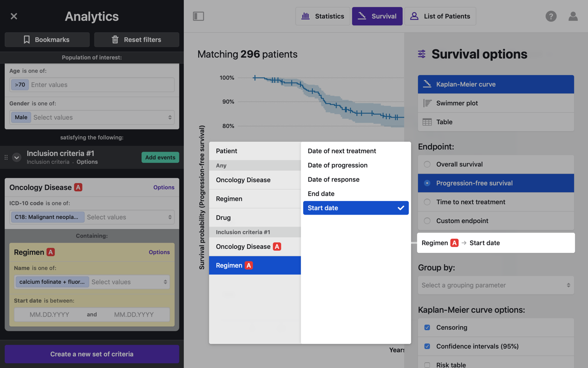Image resolution: width=588 pixels, height=368 pixels.
Task: Select the Table view option
Action: tap(496, 122)
